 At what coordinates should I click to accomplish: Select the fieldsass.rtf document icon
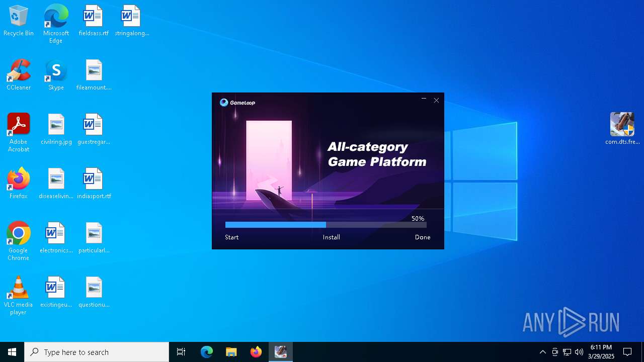coord(94,21)
